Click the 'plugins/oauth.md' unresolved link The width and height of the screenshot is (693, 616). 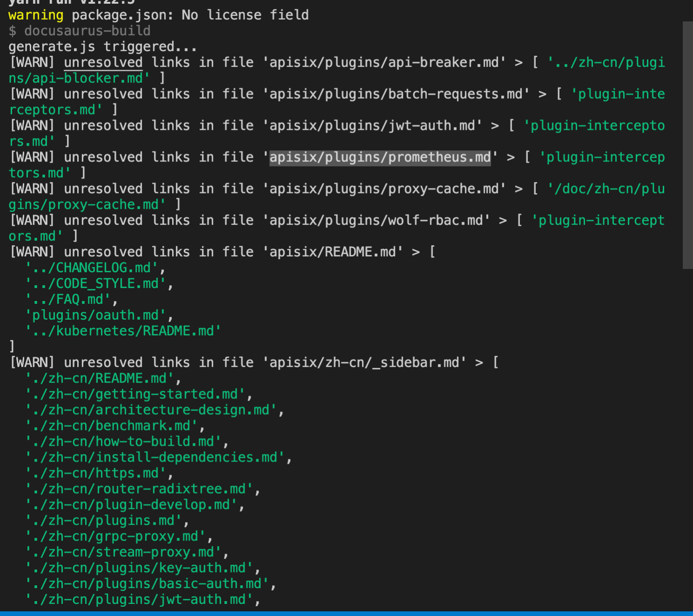[95, 315]
